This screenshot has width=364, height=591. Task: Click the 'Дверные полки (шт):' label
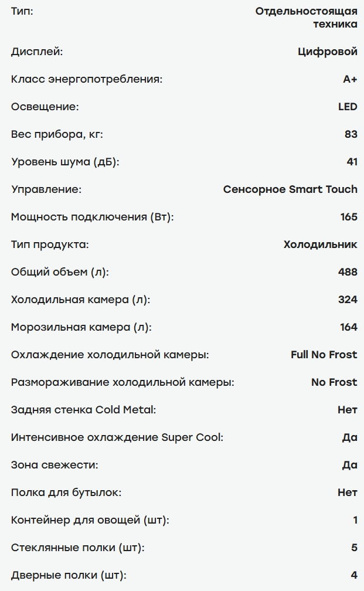[69, 576]
